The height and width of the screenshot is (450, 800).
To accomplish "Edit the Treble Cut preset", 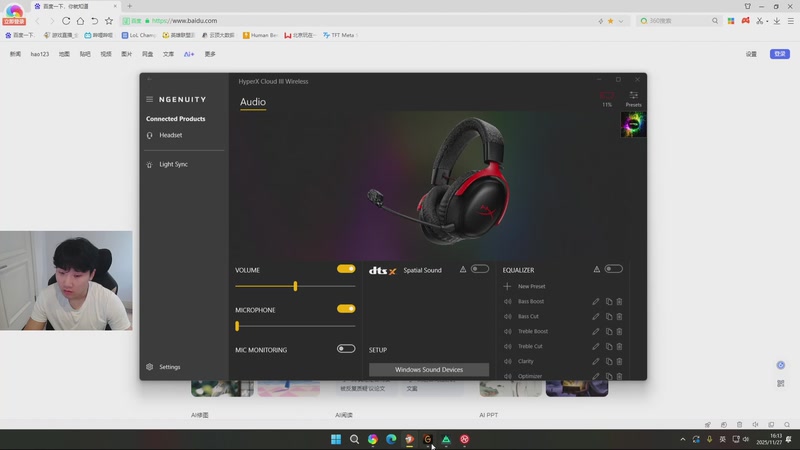I will [x=595, y=346].
